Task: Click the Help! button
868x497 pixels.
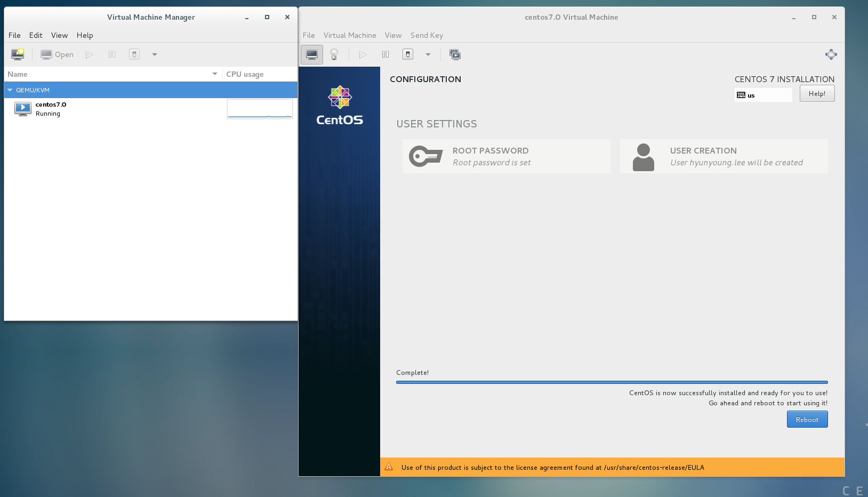Action: pos(817,93)
